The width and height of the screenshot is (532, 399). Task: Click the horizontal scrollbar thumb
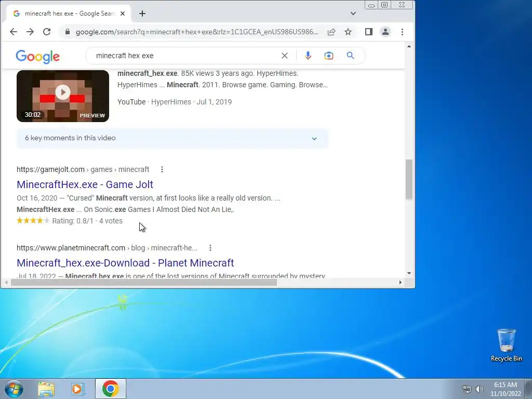[144, 282]
